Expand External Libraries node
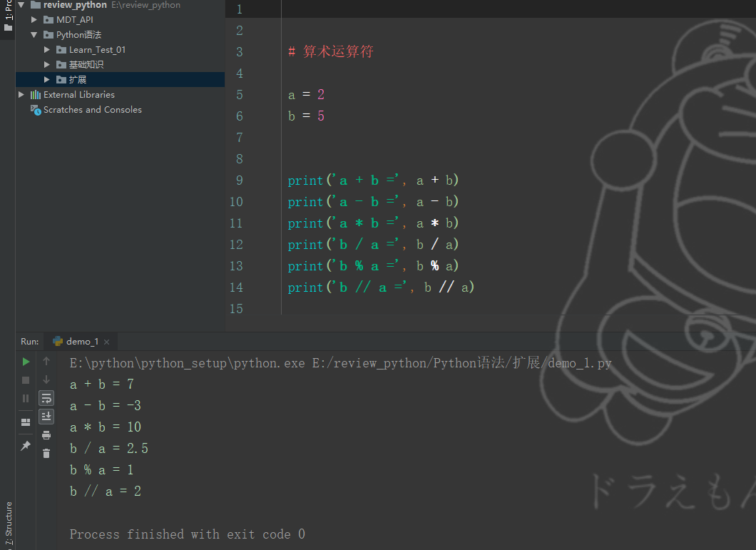This screenshot has height=550, width=756. click(x=21, y=95)
